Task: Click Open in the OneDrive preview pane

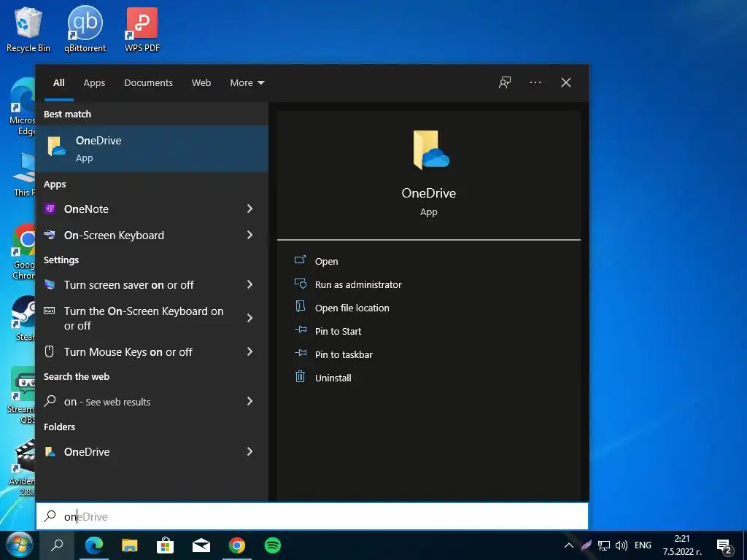Action: click(326, 262)
